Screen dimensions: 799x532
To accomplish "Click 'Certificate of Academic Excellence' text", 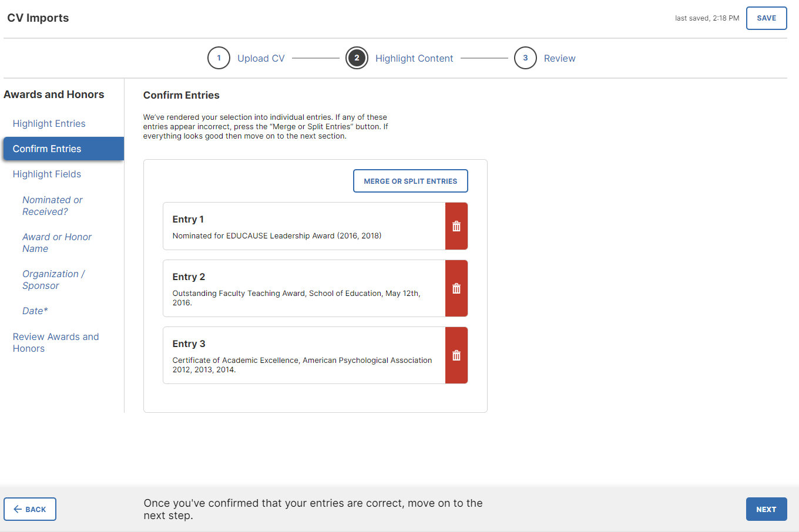I will [236, 360].
